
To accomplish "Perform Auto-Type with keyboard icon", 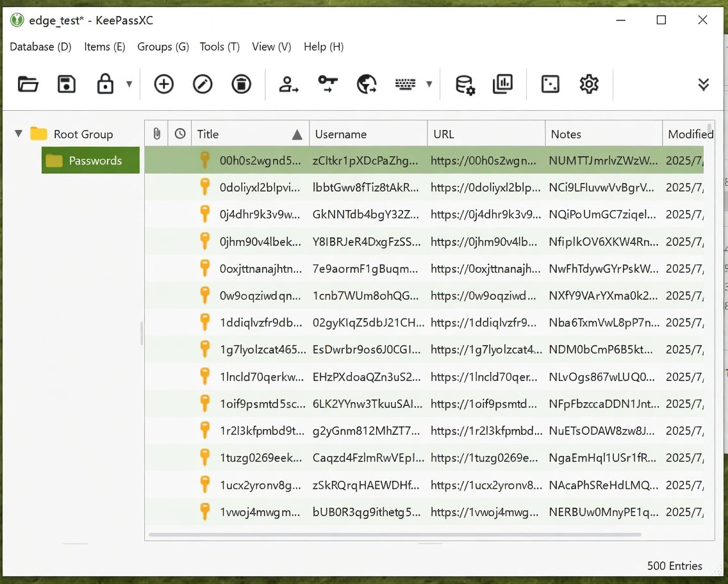I will pos(405,85).
